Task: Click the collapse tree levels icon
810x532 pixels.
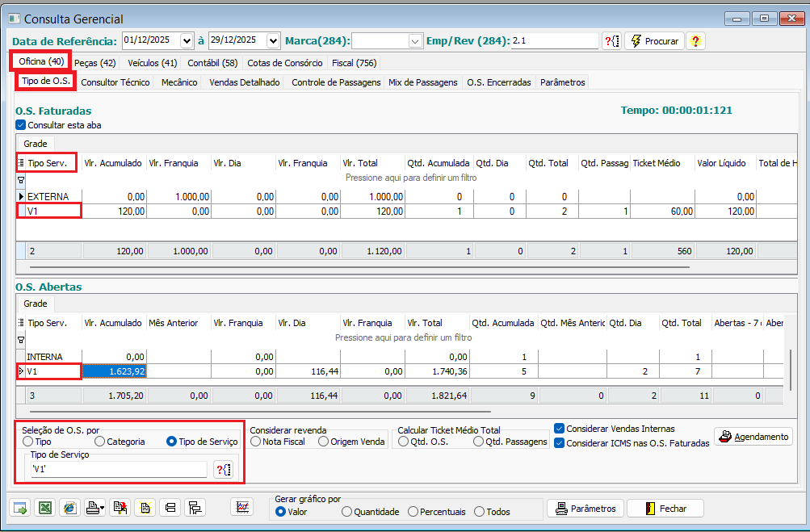Action: (x=170, y=508)
